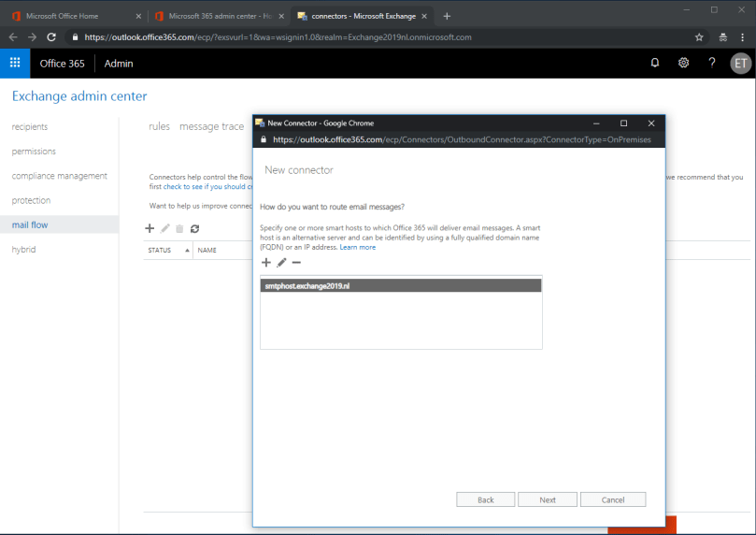Viewport: 756px width, 535px height.
Task: Open the Learn more link
Action: 358,247
